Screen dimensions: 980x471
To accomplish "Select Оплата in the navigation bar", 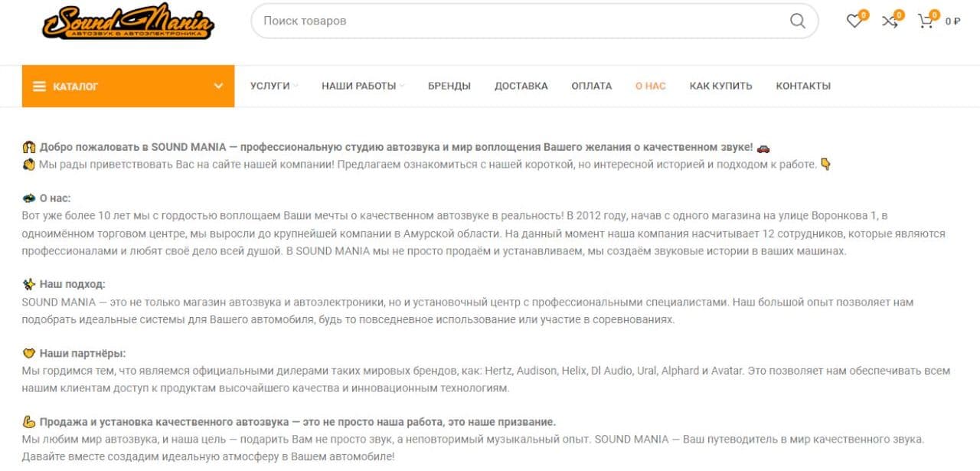I will coord(591,86).
